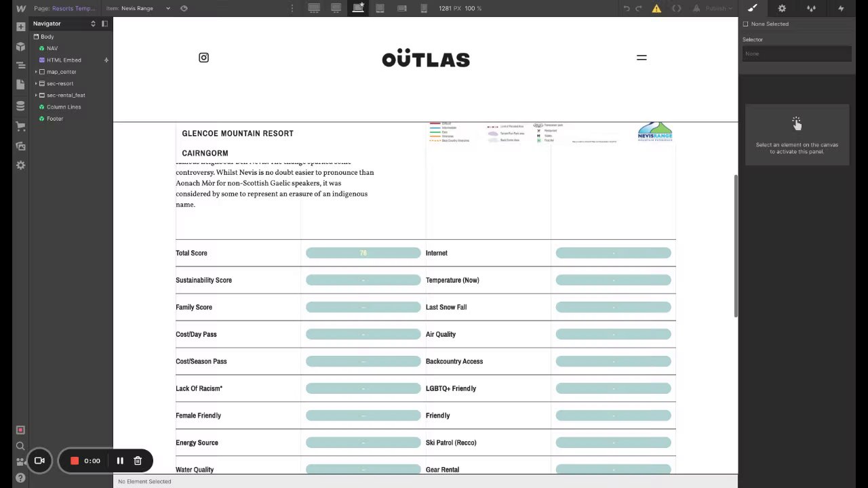Open the Add Elements panel
Screen dimensions: 868x488
(20, 27)
